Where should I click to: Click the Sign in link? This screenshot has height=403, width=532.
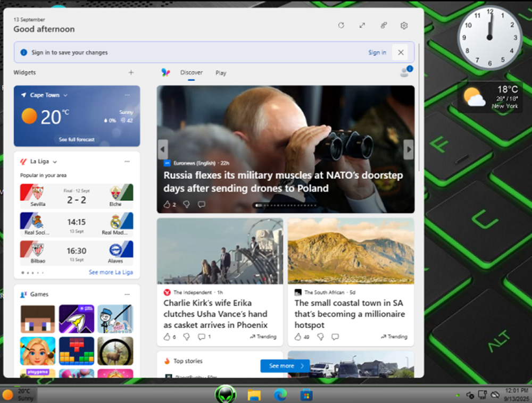377,53
